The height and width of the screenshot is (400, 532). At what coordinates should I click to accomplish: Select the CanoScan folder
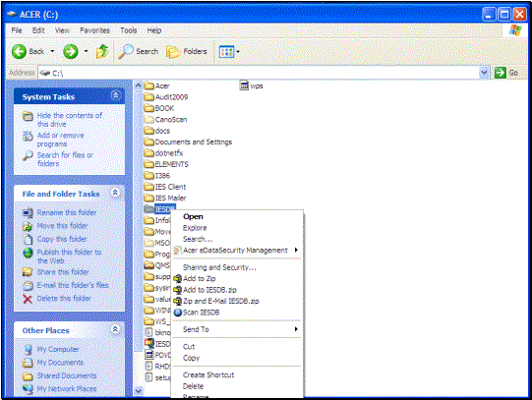pos(165,119)
